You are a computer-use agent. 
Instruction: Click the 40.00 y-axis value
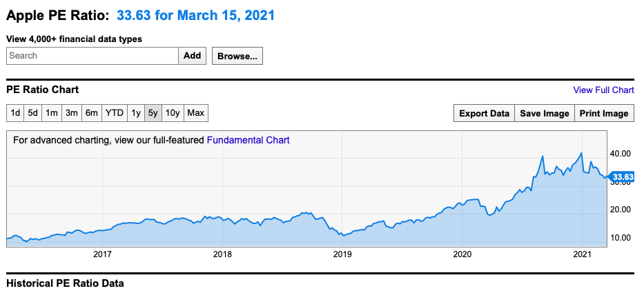point(620,154)
